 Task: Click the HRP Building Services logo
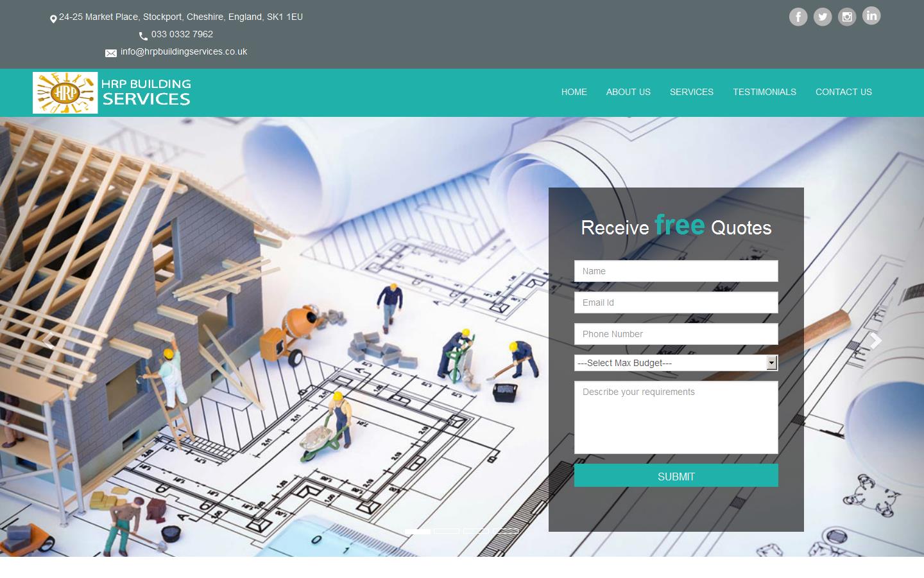(x=112, y=92)
